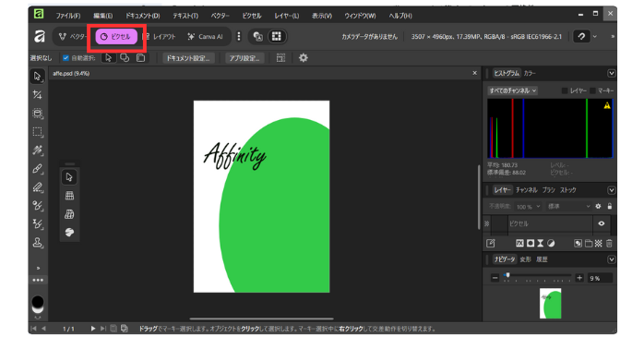
Task: Click the edit layer pencil icon
Action: (x=491, y=244)
